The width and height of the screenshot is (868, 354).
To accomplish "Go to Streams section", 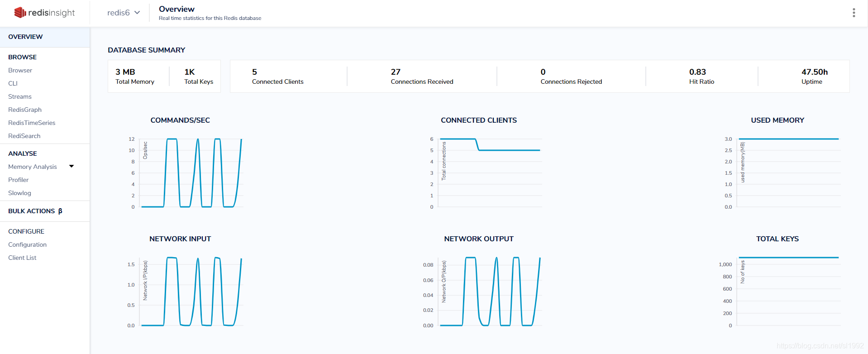I will (x=20, y=96).
